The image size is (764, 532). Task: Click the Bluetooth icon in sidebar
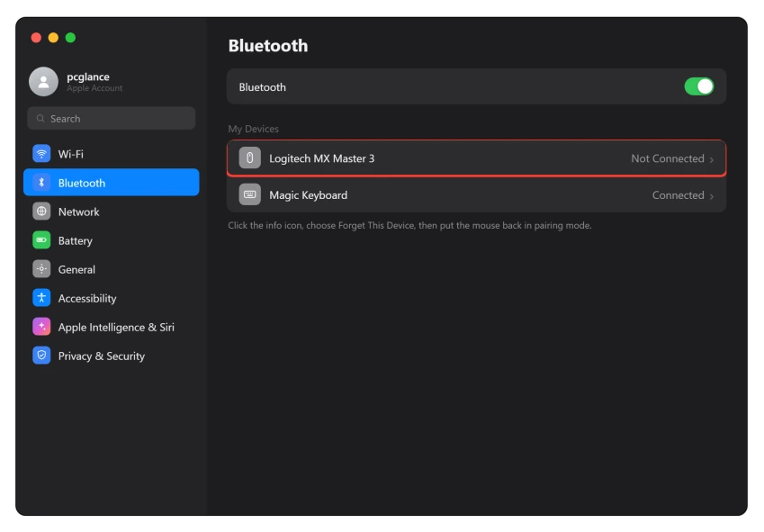[41, 183]
